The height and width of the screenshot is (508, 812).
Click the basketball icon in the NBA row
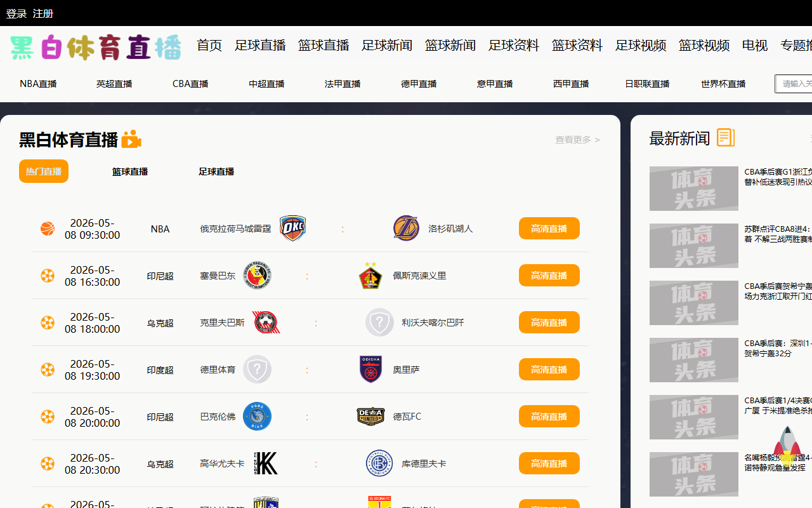pos(48,229)
